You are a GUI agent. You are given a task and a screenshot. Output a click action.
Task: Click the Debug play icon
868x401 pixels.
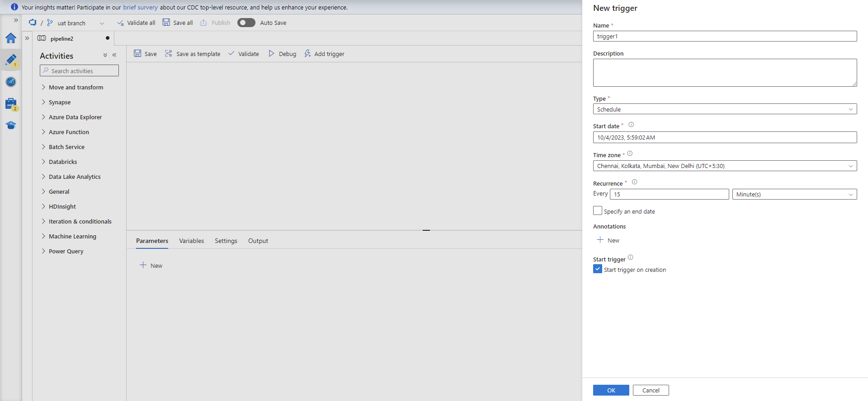(x=271, y=54)
